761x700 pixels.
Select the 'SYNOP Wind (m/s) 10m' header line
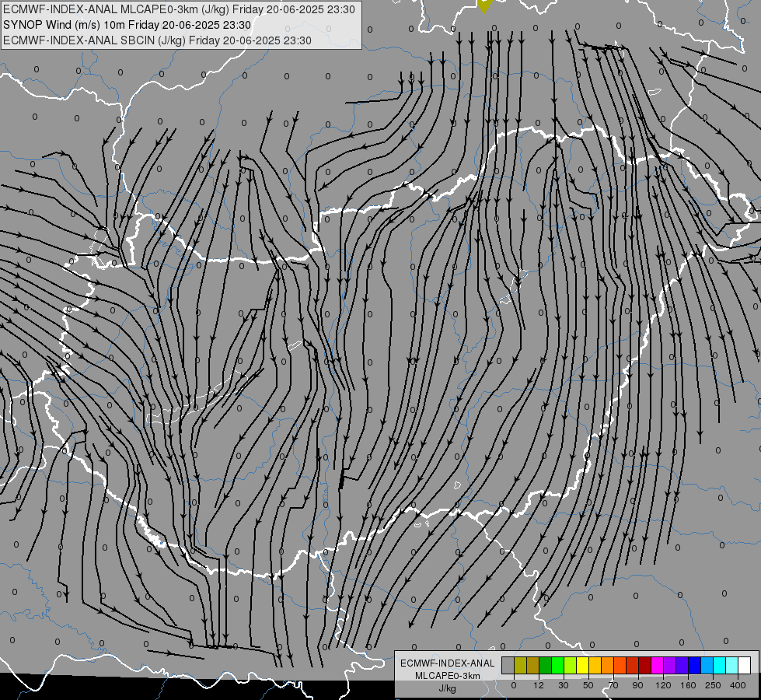click(127, 25)
